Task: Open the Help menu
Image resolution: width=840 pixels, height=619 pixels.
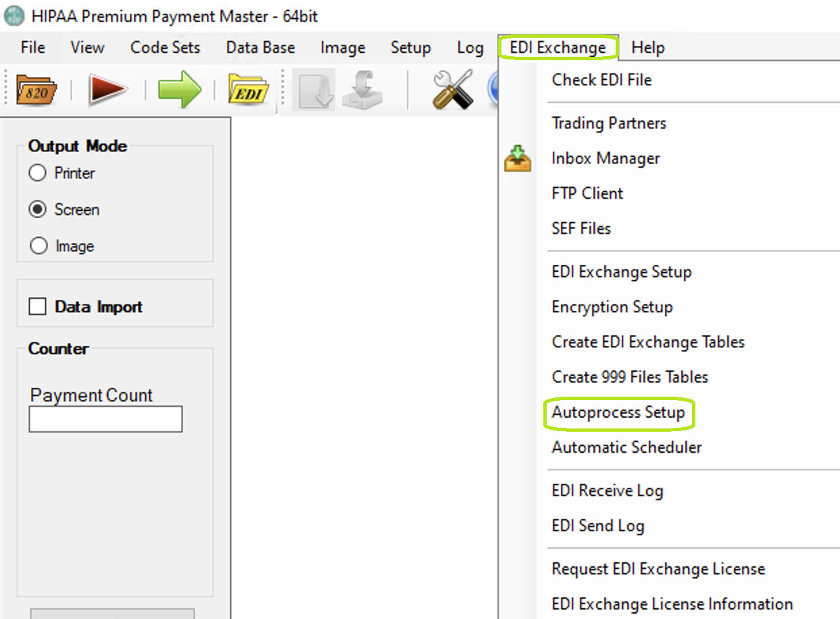Action: click(648, 48)
